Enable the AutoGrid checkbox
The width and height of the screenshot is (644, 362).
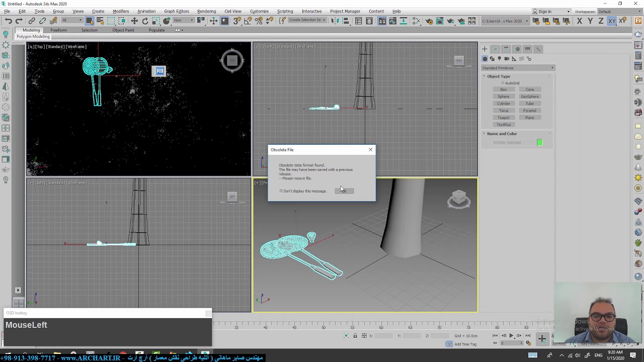point(502,83)
